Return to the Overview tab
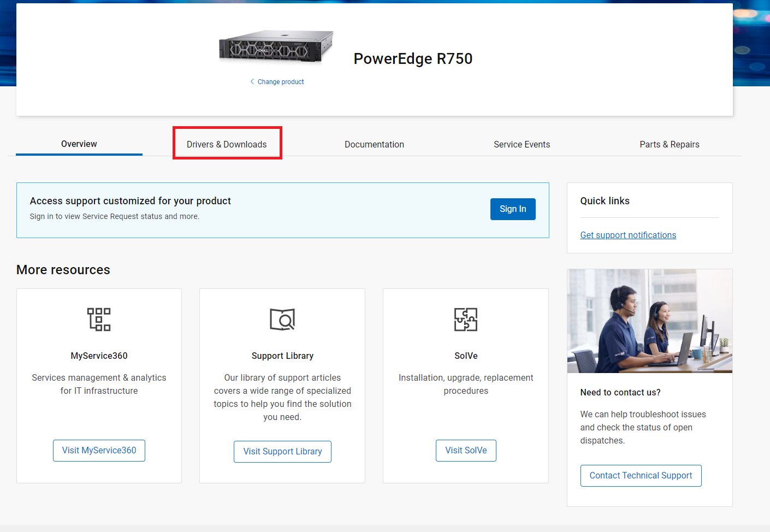The height and width of the screenshot is (532, 770). (x=79, y=144)
